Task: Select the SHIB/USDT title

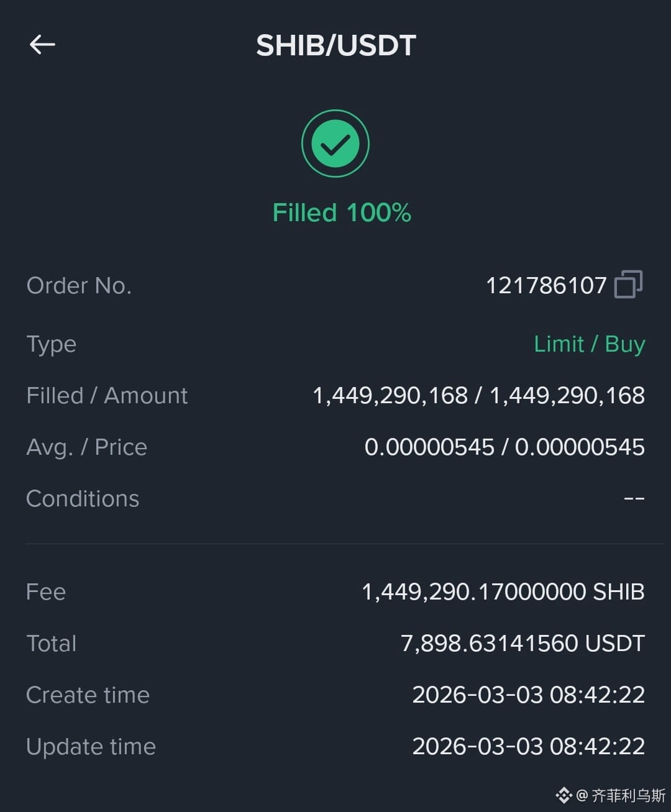Action: 336,45
